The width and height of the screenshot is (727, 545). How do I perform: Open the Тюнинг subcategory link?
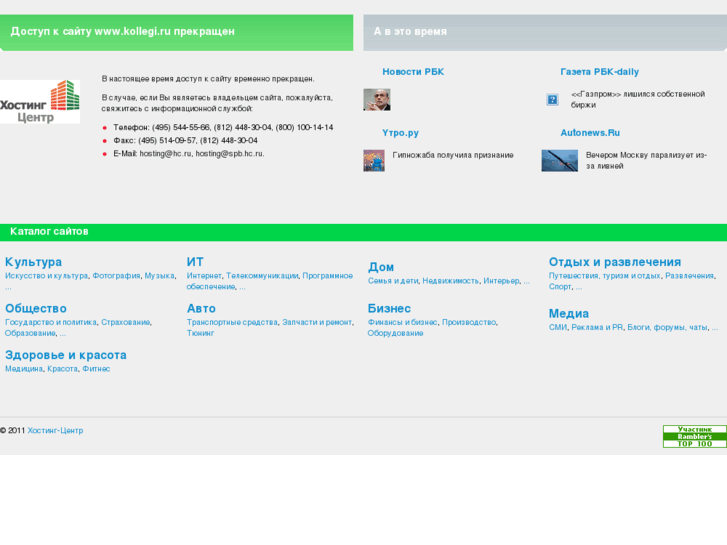pyautogui.click(x=200, y=333)
